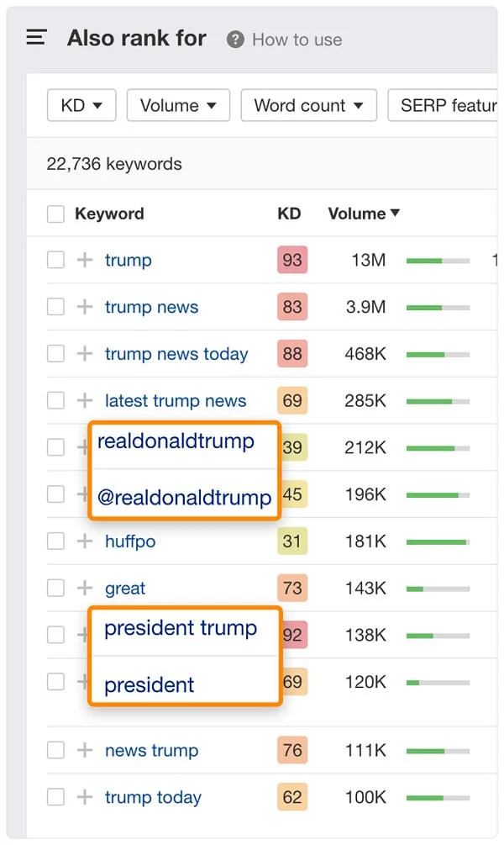Open the hamburger menu icon

36,38
